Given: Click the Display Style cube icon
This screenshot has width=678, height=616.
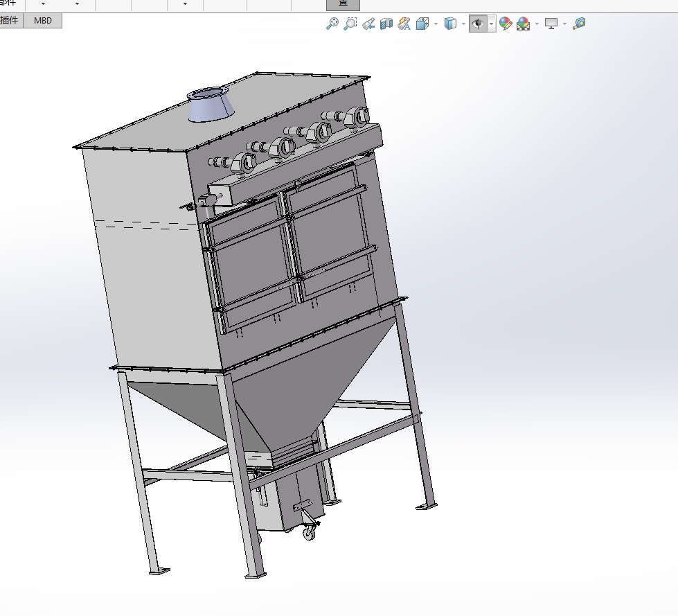Looking at the screenshot, I should [x=450, y=24].
